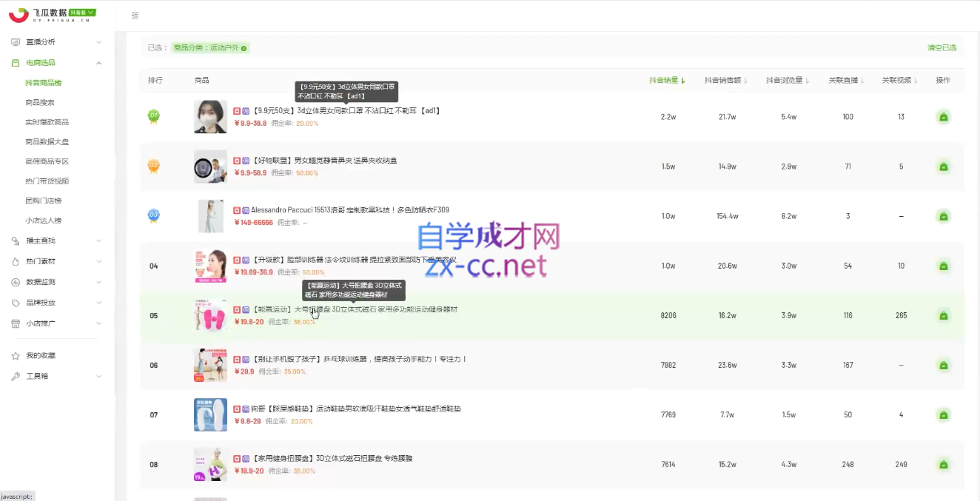Screen dimensions: 980x501
Task: Sort by 抖音浏览量 column
Action: pyautogui.click(x=787, y=81)
